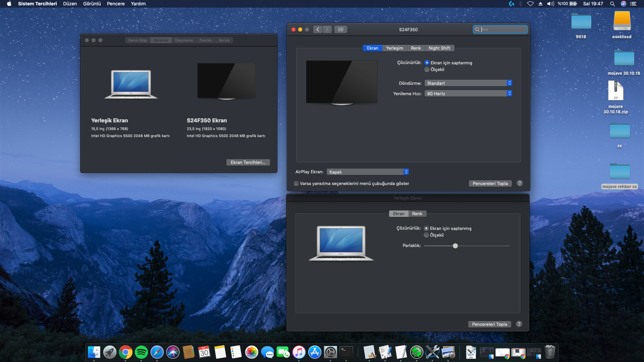This screenshot has height=362, width=644.
Task: Open the Döndürme Standart dropdown
Action: pos(468,83)
